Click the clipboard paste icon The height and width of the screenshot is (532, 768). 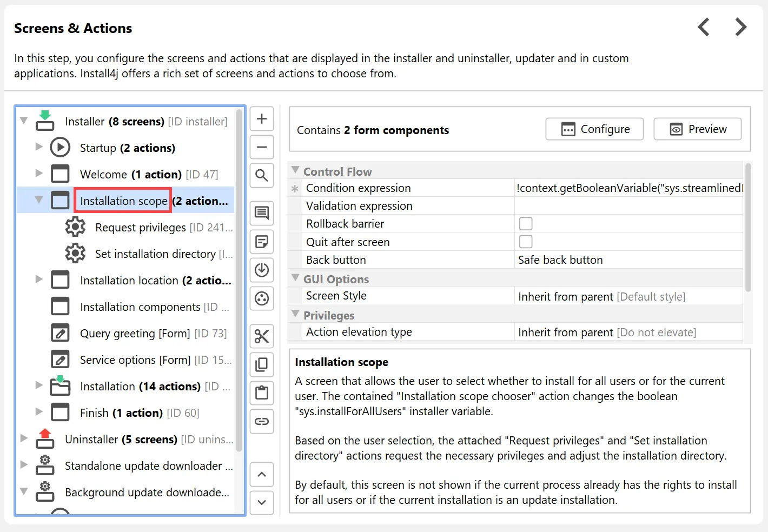pos(262,393)
